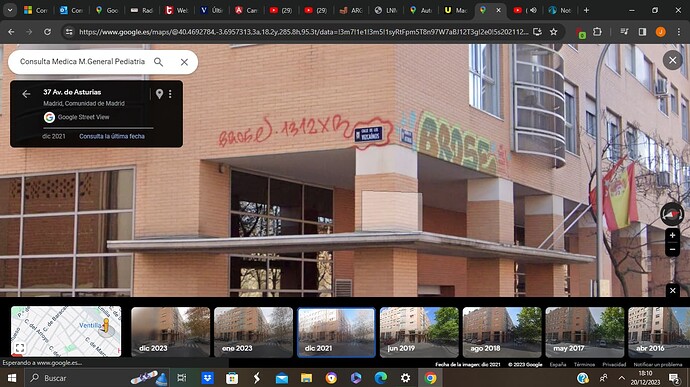690x387 pixels.
Task: Close the historical imagery thumbnail strip
Action: pos(672,291)
